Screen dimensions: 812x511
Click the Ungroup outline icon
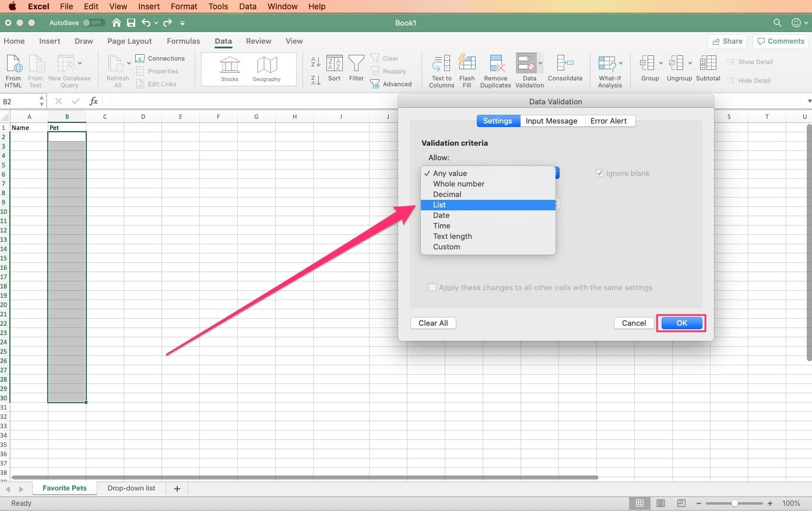click(x=676, y=63)
